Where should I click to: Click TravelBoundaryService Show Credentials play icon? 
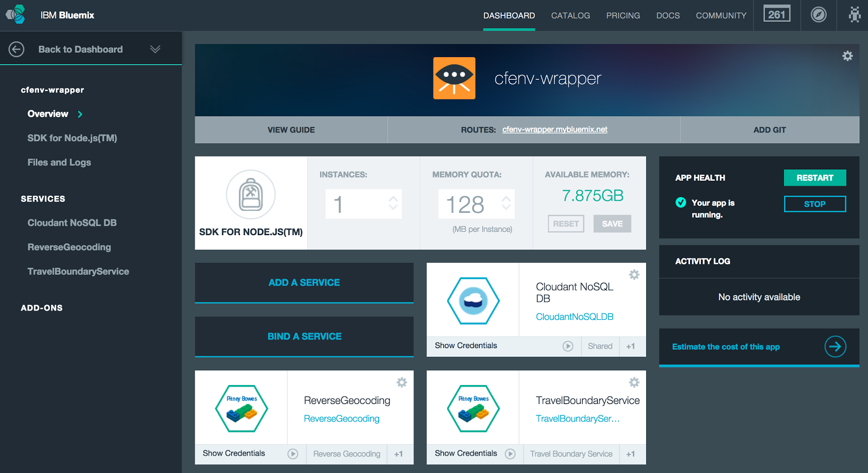click(x=510, y=454)
